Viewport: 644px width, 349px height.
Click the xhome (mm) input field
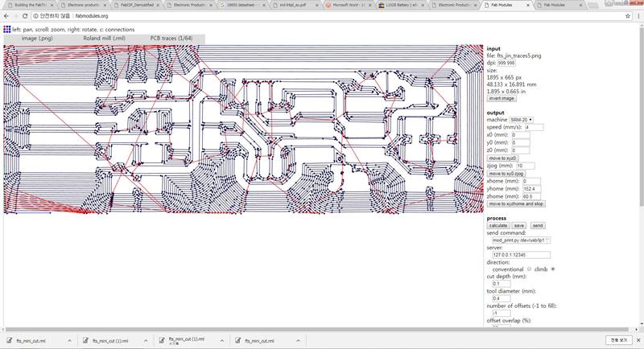(531, 181)
